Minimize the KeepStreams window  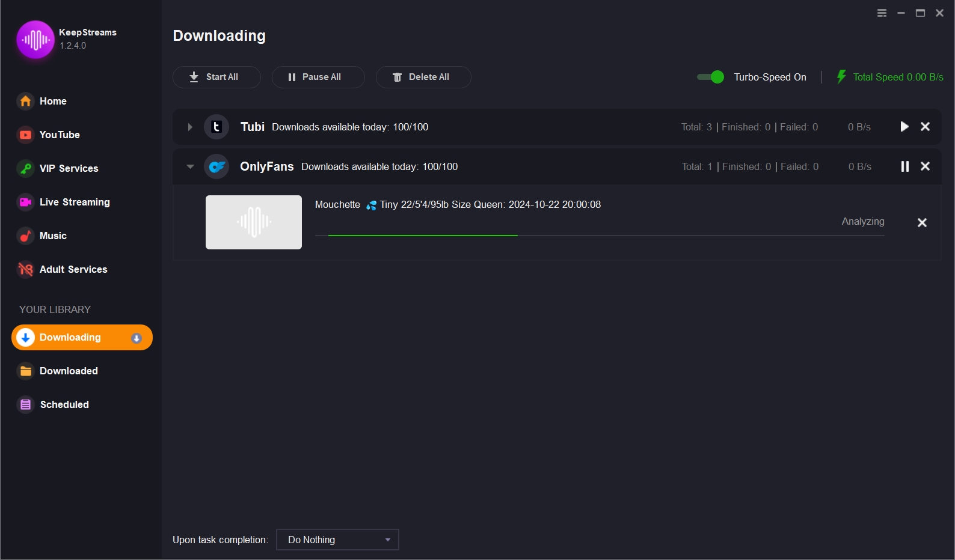[901, 13]
